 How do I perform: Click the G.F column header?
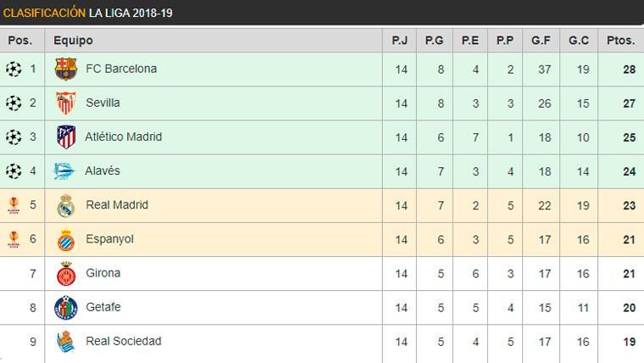tap(541, 40)
